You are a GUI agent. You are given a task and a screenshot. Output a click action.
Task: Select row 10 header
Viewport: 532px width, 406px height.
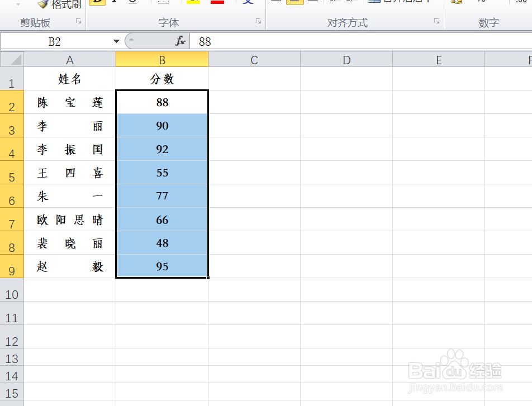[12, 290]
